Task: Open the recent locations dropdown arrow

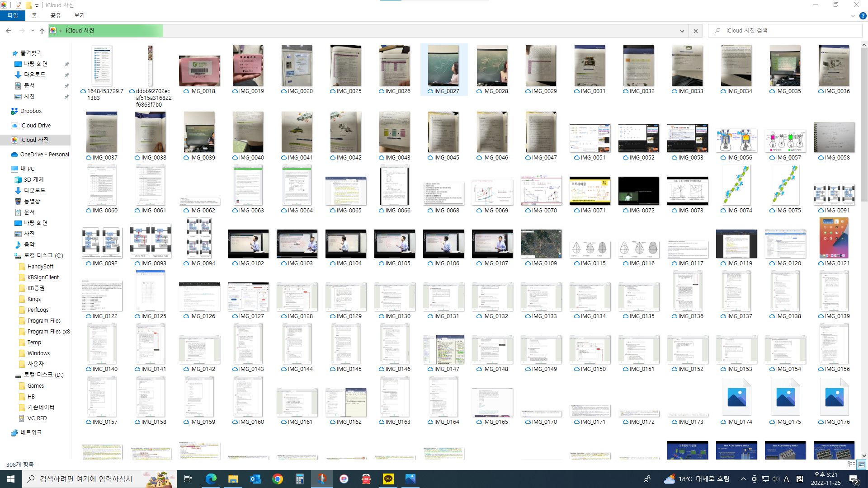Action: point(33,31)
